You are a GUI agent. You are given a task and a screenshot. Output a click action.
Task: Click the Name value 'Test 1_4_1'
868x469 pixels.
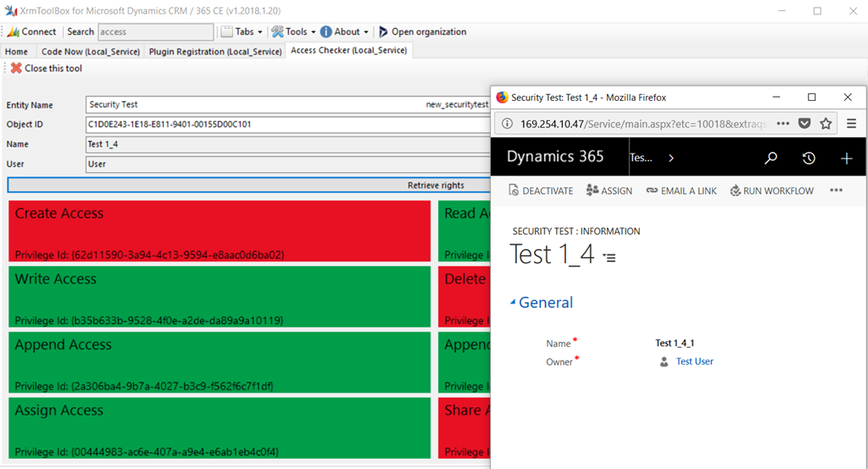(675, 343)
